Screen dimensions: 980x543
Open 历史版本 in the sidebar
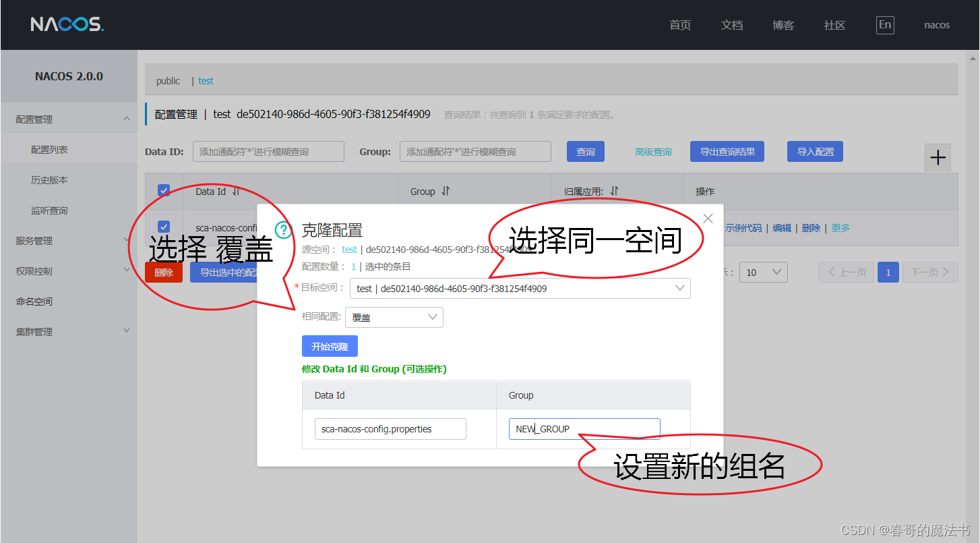coord(49,180)
